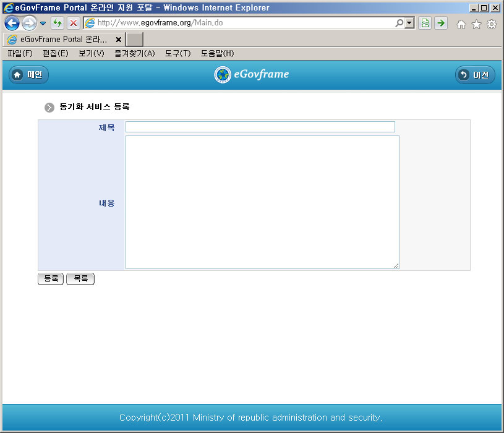
Task: Click the 목록 list button
Action: [80, 279]
